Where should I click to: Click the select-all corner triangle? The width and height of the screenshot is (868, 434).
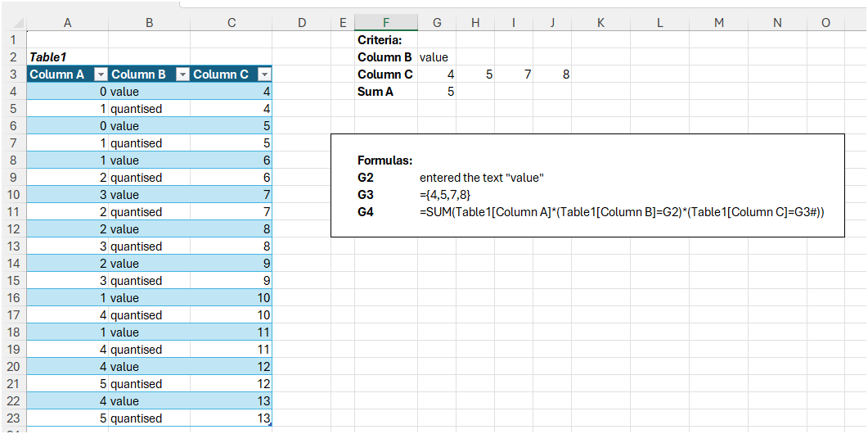click(18, 23)
